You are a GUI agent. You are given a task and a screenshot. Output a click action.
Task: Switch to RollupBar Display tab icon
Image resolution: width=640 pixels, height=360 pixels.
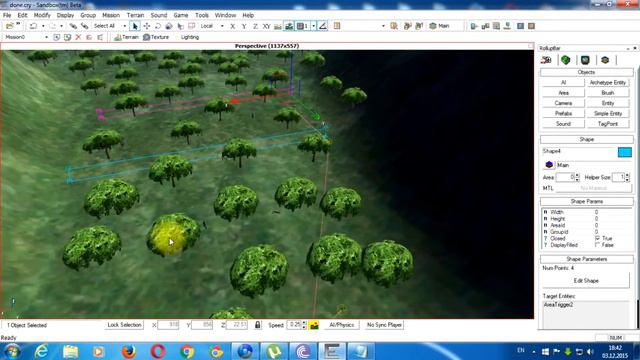pos(585,60)
